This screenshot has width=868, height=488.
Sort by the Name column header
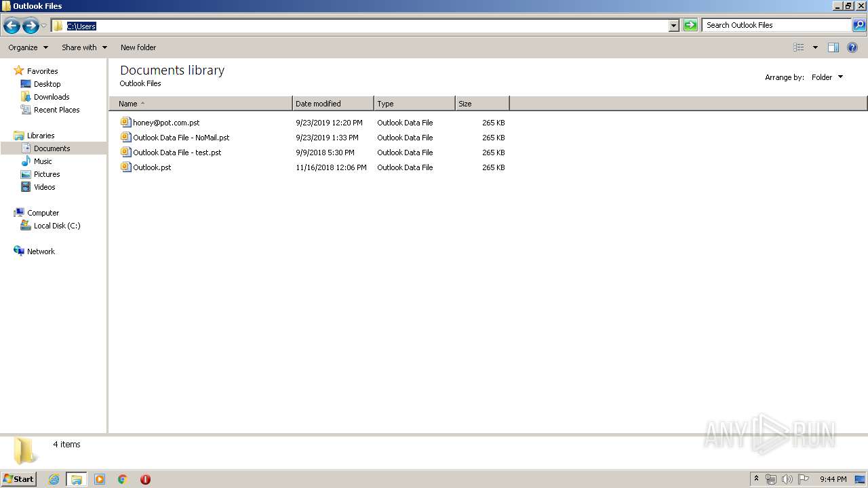tap(201, 104)
